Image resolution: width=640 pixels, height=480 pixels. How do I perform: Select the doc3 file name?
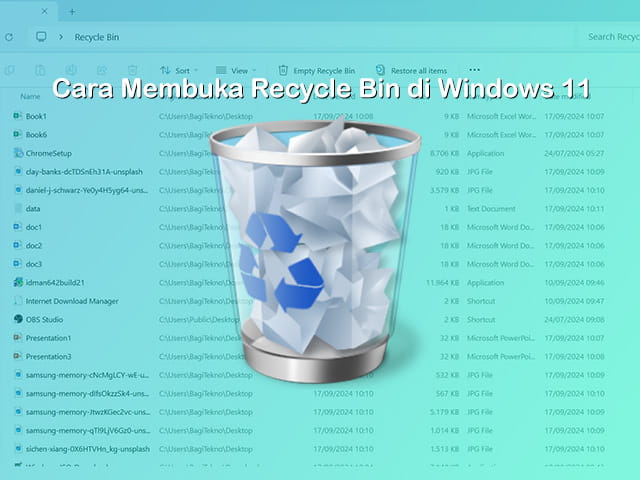point(34,264)
